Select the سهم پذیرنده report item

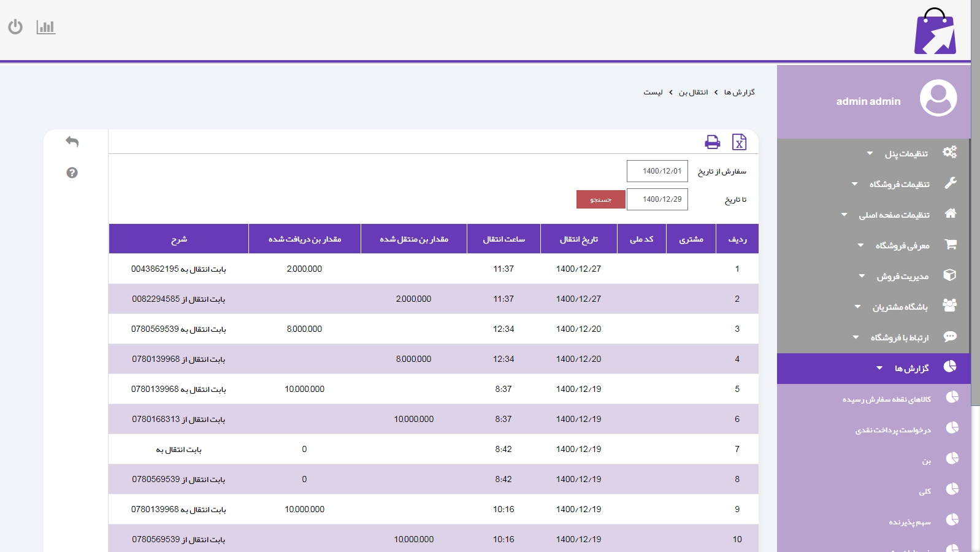click(909, 522)
